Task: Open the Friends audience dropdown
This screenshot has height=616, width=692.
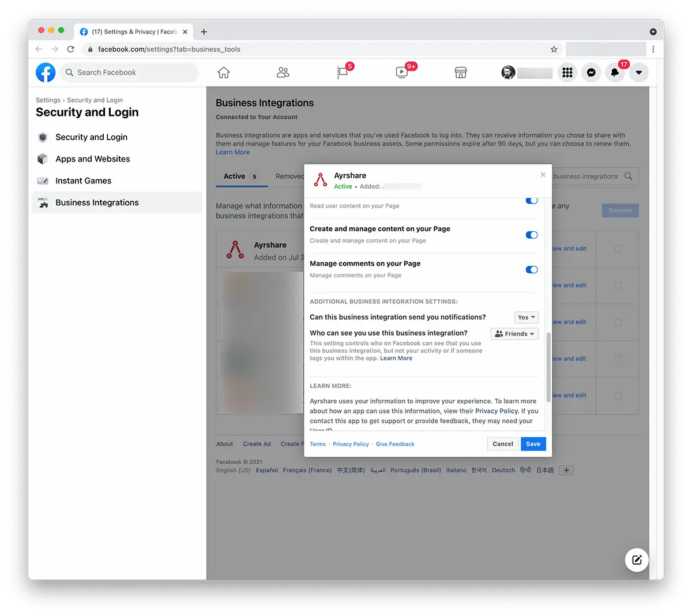Action: [x=514, y=334]
